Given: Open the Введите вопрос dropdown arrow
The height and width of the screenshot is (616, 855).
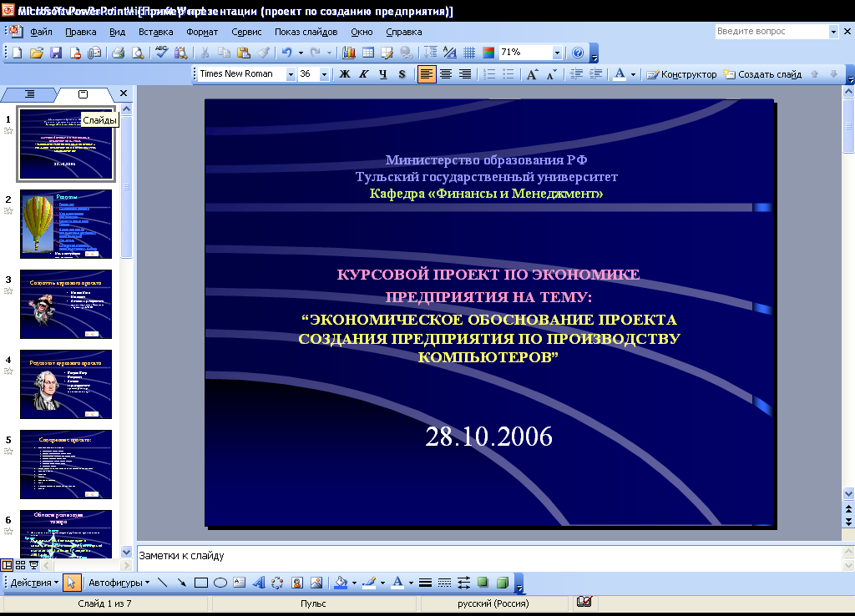Looking at the screenshot, I should click(833, 32).
